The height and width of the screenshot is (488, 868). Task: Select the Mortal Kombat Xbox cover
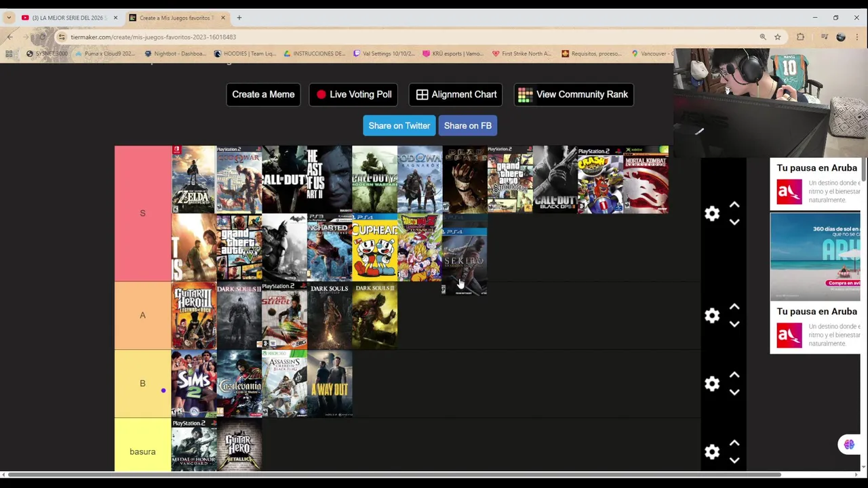pos(646,180)
